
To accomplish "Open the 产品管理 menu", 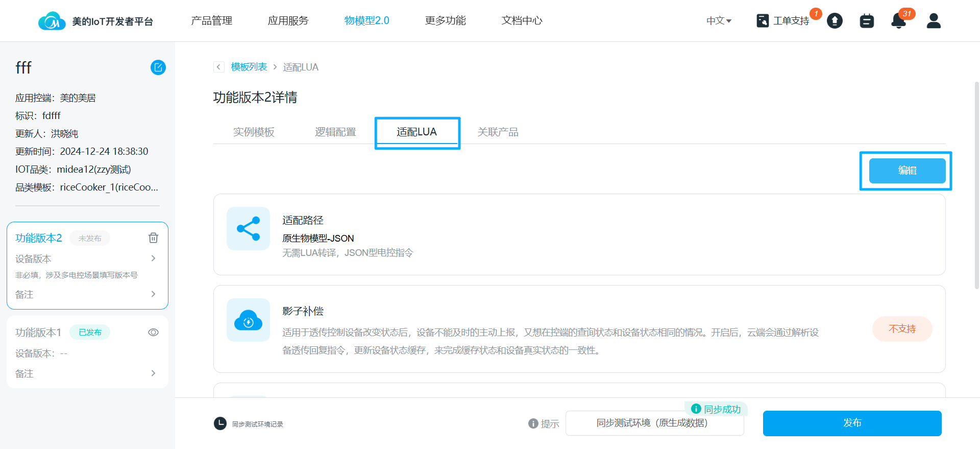I will tap(211, 21).
